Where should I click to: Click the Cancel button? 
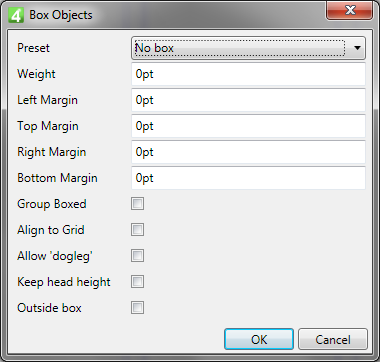coord(333,339)
